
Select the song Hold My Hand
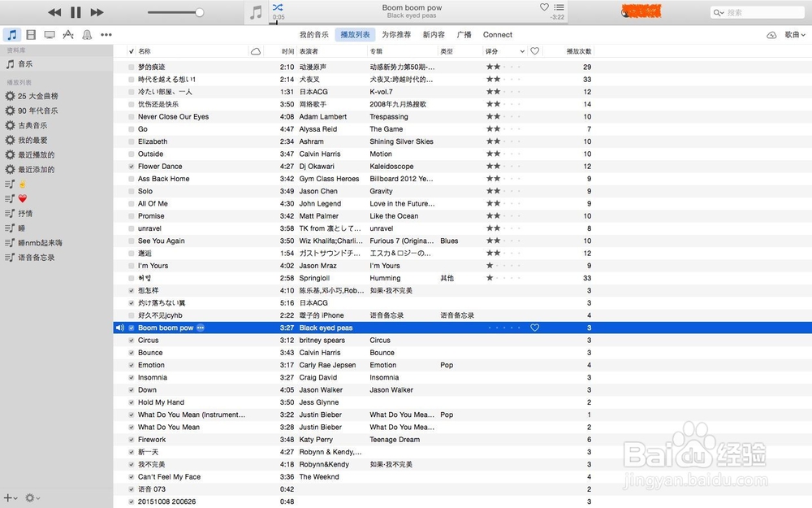[x=161, y=402]
